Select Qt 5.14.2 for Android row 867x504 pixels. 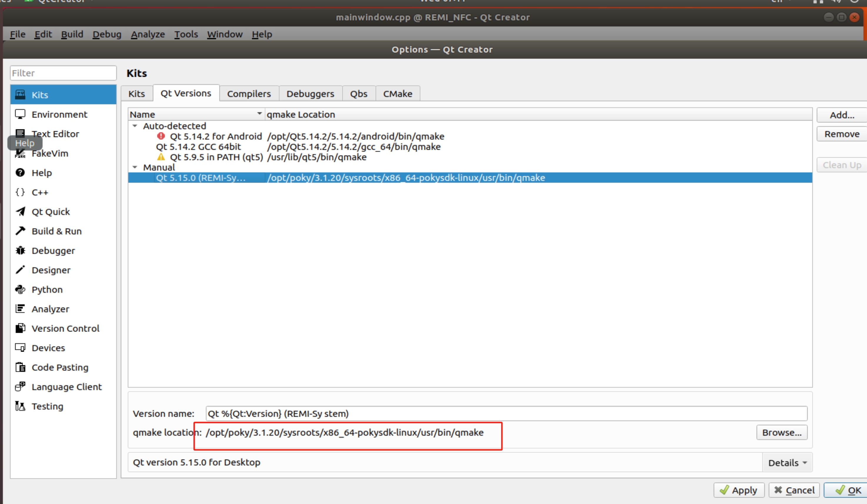[x=470, y=136]
